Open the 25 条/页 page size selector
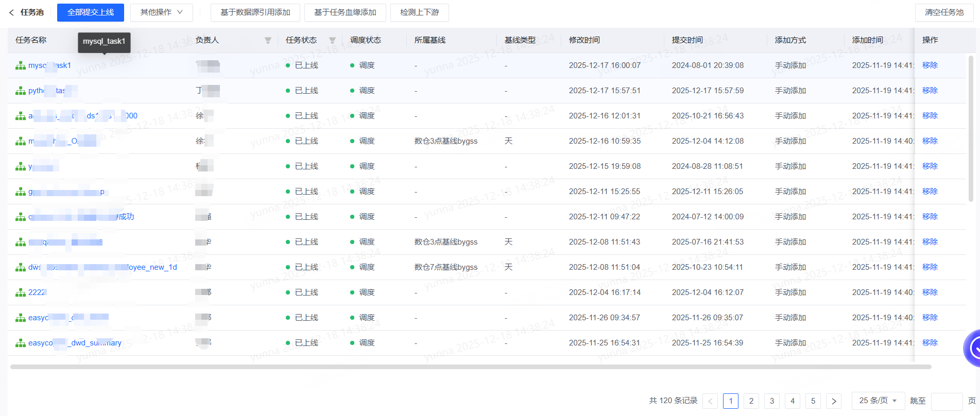This screenshot has width=980, height=416. (x=878, y=401)
